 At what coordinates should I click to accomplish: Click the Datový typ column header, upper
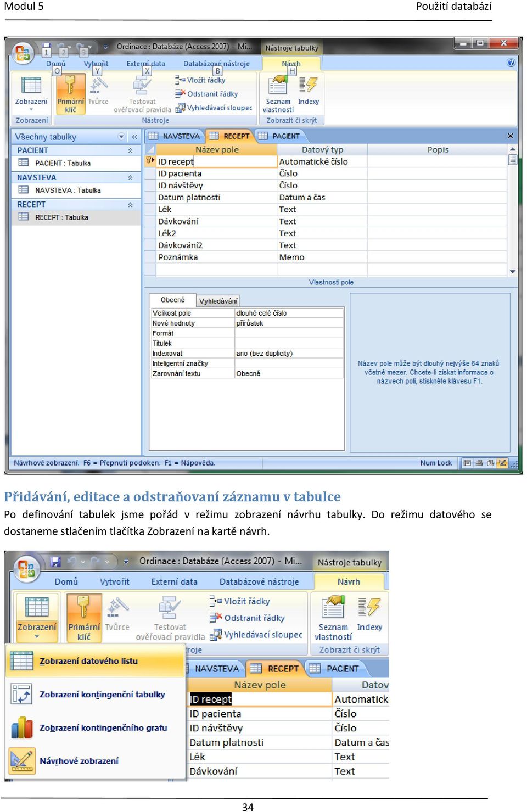point(322,149)
